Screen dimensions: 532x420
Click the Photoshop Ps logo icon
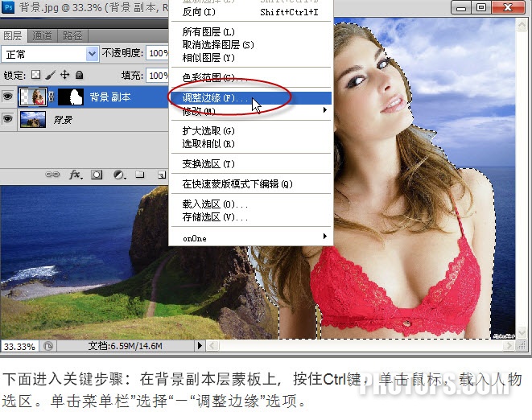pos(9,6)
